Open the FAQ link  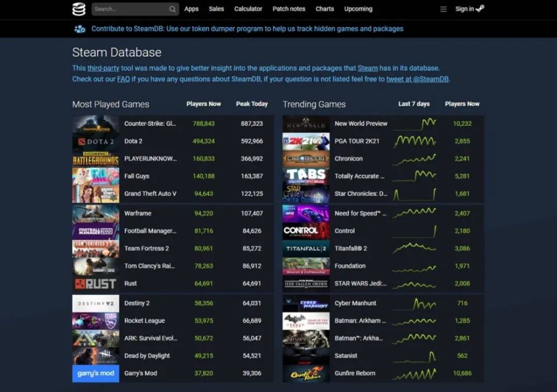123,79
